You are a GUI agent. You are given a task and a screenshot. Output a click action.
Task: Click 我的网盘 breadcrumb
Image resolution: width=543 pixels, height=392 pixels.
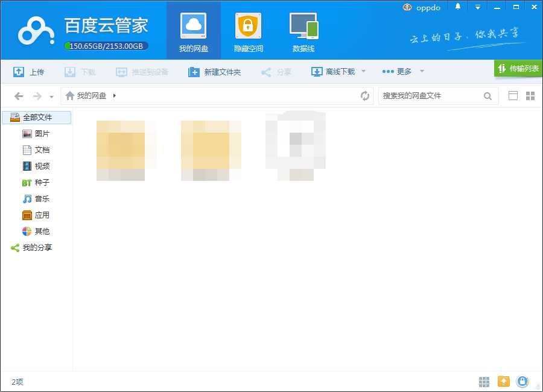(x=92, y=95)
